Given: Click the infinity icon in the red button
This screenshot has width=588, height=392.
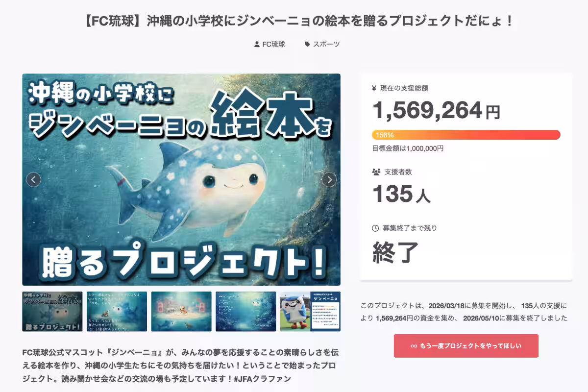Looking at the screenshot, I should [x=414, y=346].
